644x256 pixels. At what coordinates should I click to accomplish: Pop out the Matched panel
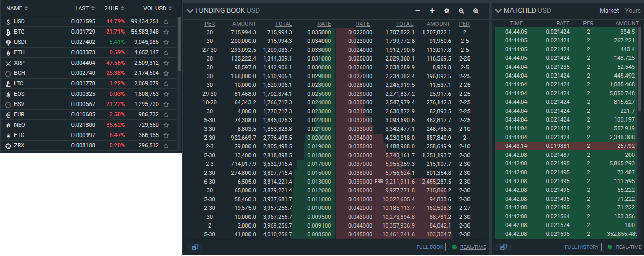(503, 247)
